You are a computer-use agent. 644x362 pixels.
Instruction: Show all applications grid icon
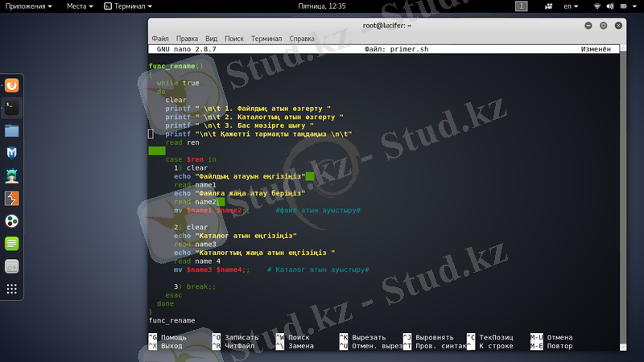(x=12, y=289)
